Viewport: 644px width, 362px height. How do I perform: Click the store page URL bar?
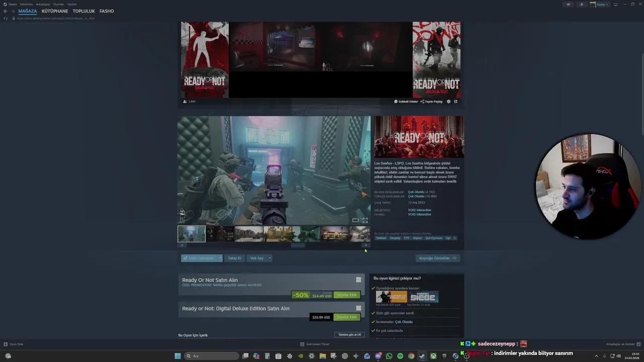point(55,19)
